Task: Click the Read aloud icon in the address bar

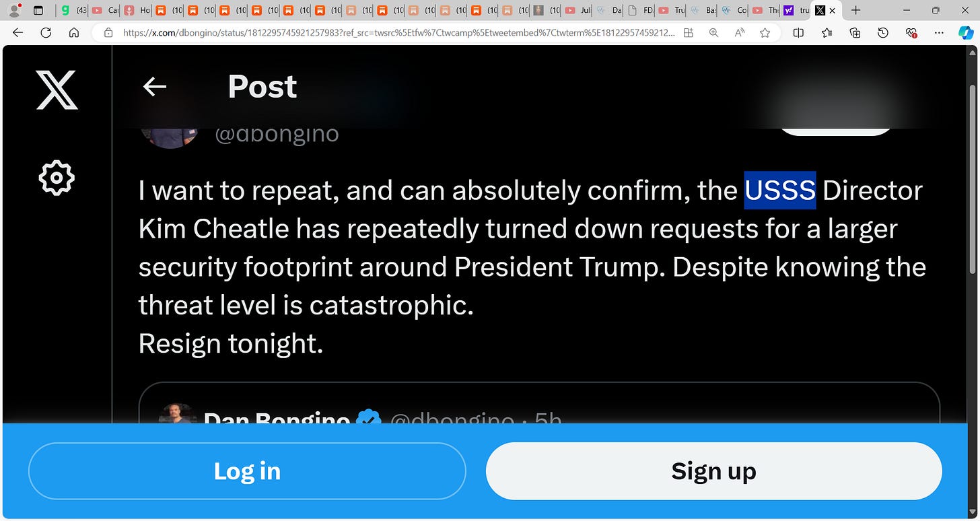Action: pos(740,32)
